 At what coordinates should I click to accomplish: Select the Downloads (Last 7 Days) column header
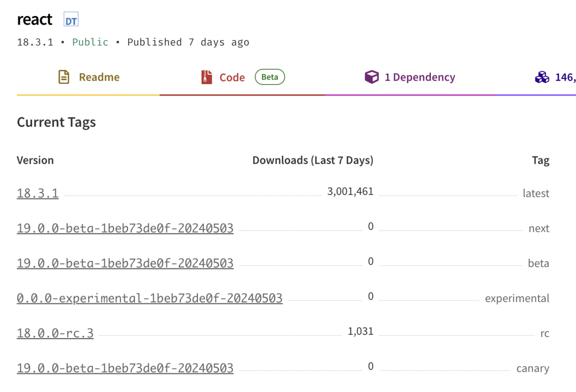coord(313,160)
